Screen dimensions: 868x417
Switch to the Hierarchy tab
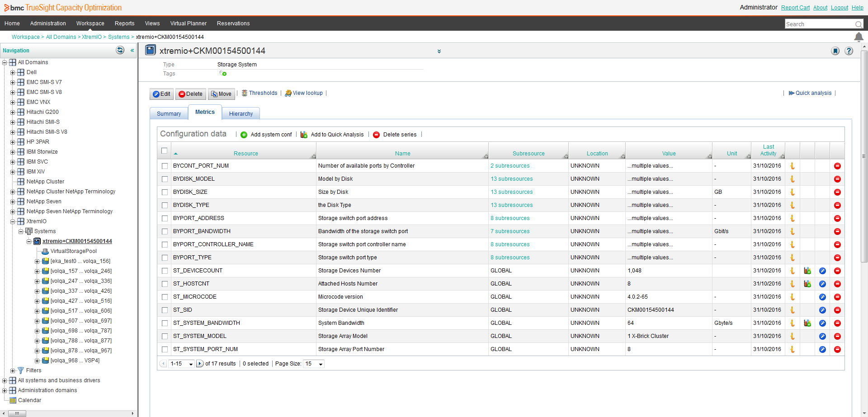(x=241, y=114)
